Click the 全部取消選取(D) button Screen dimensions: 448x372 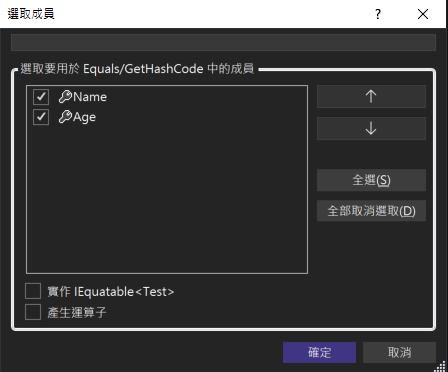click(x=371, y=211)
